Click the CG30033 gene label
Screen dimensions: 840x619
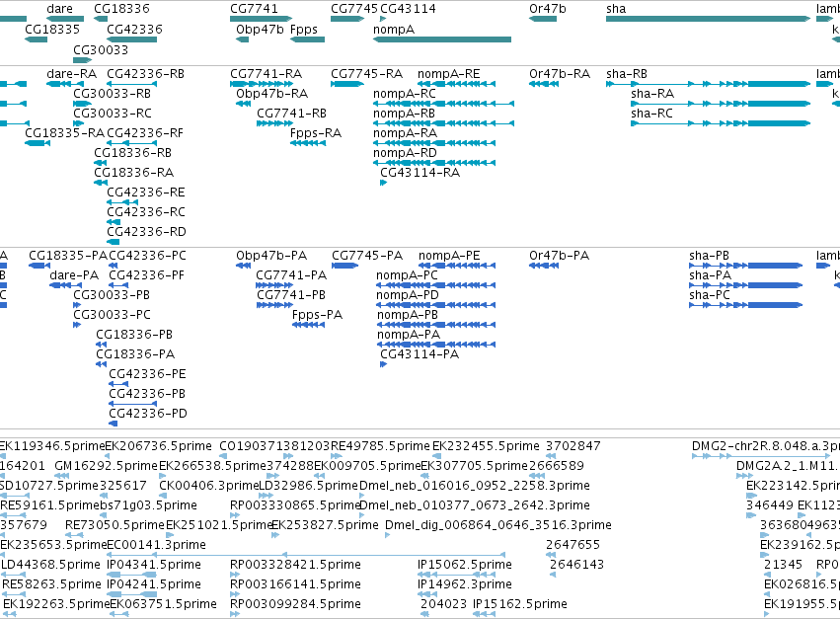101,49
